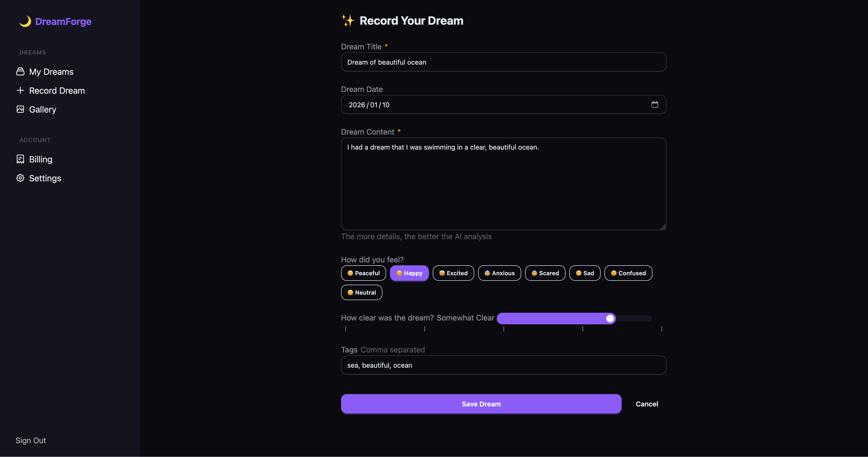Screen dimensions: 868x457
Task: Click the Billing receipt icon
Action: [20, 159]
